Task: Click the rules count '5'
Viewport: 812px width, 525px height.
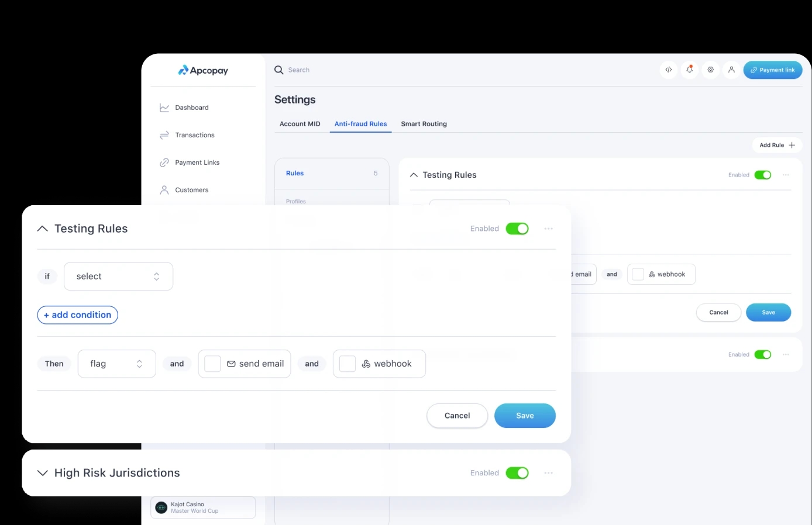Action: click(x=376, y=173)
